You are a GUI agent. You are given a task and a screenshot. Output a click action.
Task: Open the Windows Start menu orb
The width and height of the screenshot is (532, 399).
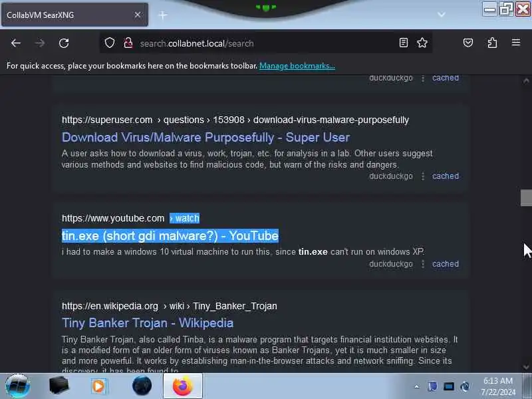tap(18, 386)
